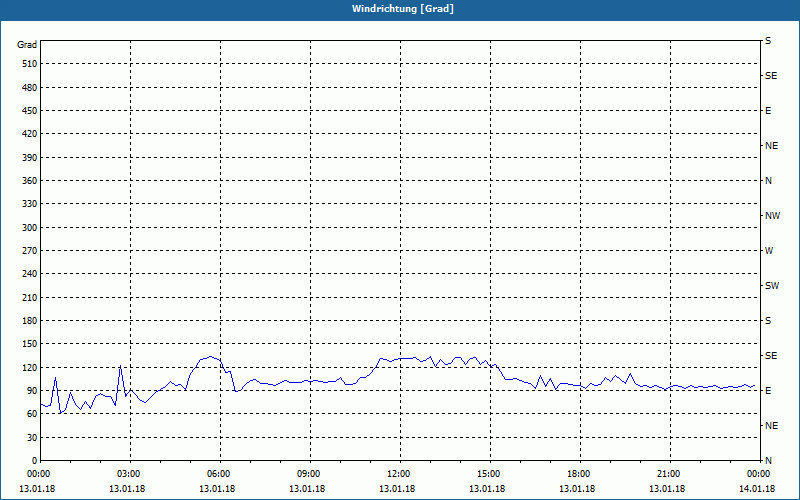Click the 450 degree axis label
Screen dimensions: 800x500
coord(29,111)
